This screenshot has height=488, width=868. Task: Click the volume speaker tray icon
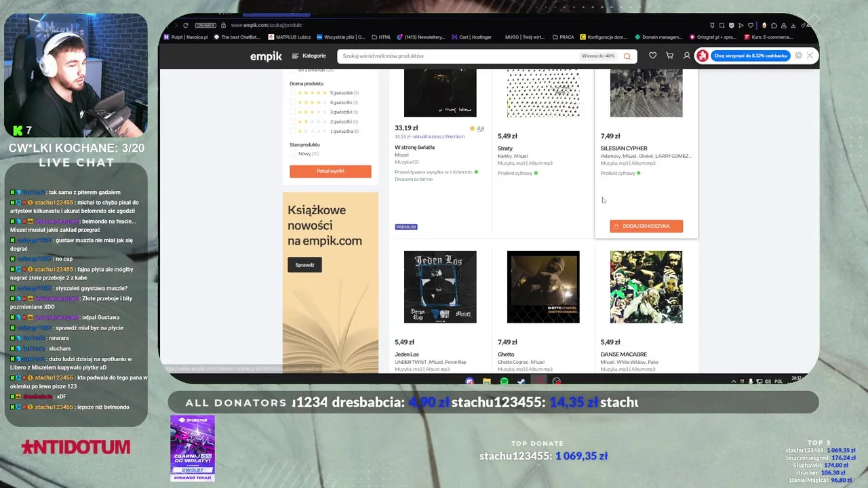[x=768, y=381]
